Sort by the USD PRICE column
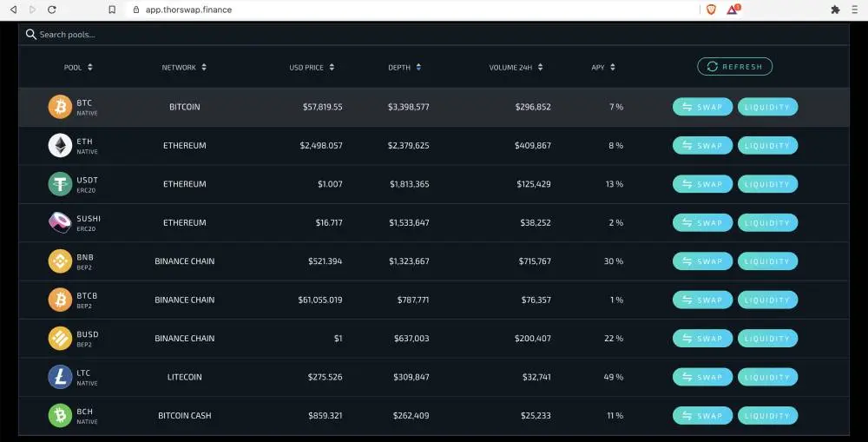This screenshot has height=442, width=868. click(x=312, y=67)
